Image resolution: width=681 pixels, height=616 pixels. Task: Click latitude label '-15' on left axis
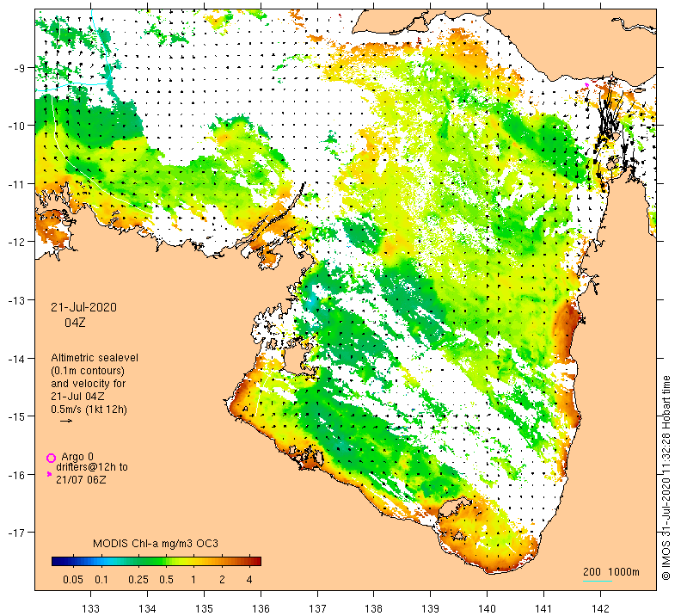point(16,416)
